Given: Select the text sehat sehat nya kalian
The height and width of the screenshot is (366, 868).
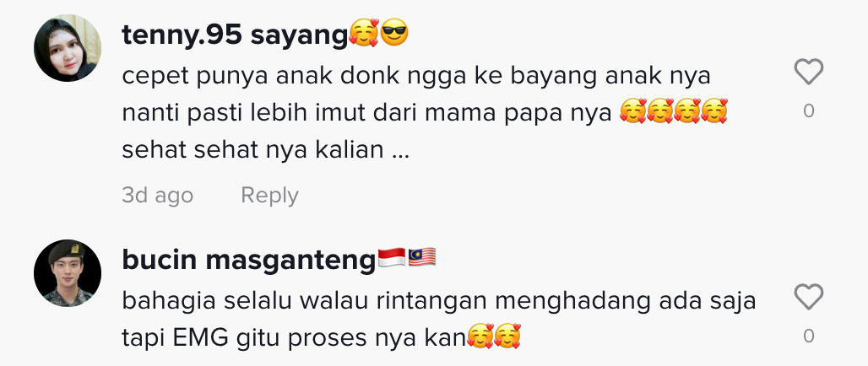Looking at the screenshot, I should click(265, 149).
